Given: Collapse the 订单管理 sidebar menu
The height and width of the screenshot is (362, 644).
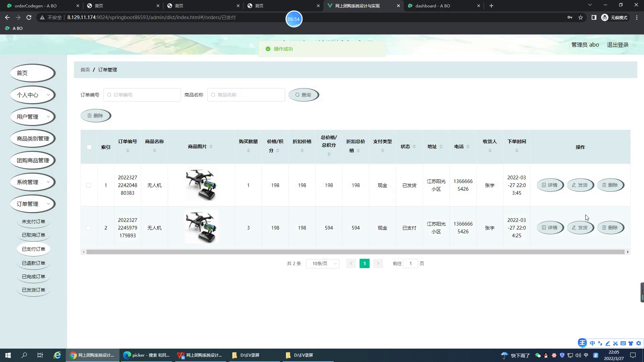Looking at the screenshot, I should coord(33,204).
